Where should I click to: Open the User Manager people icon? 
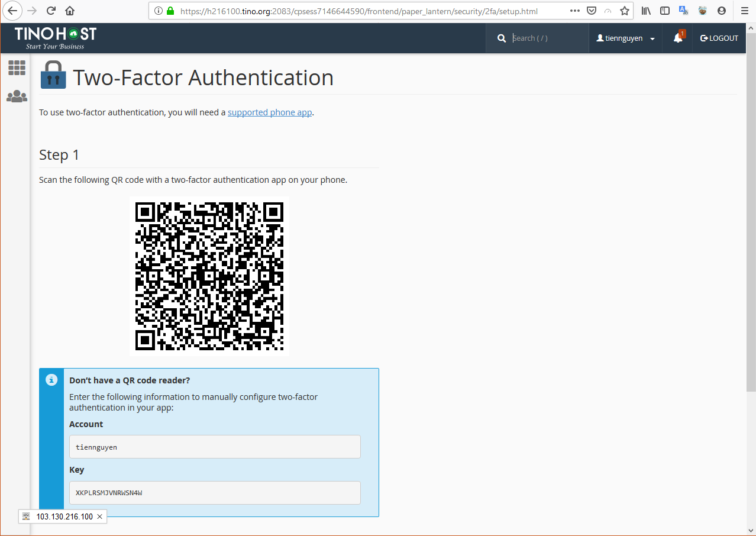[17, 96]
